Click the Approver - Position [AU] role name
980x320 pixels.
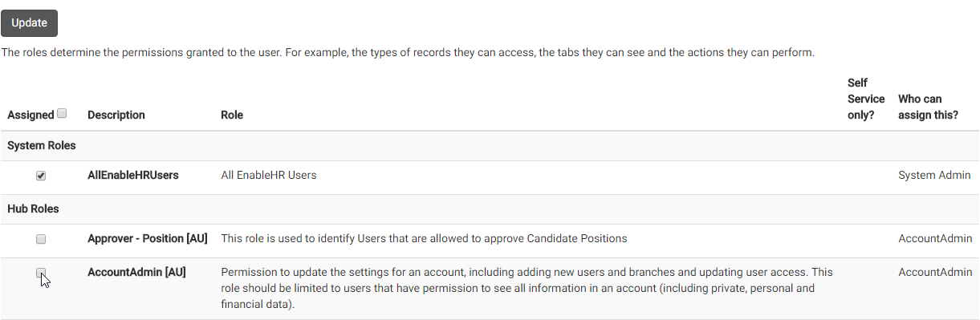click(x=148, y=238)
